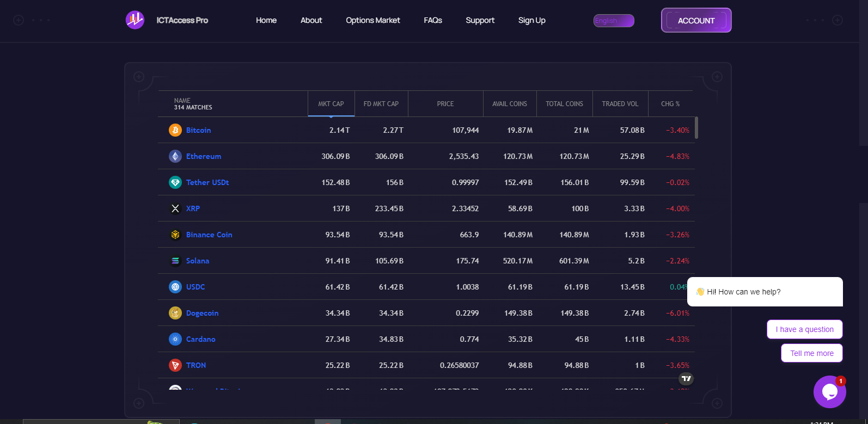Click XRP's price 2.33452
This screenshot has height=424, width=868.
point(466,208)
